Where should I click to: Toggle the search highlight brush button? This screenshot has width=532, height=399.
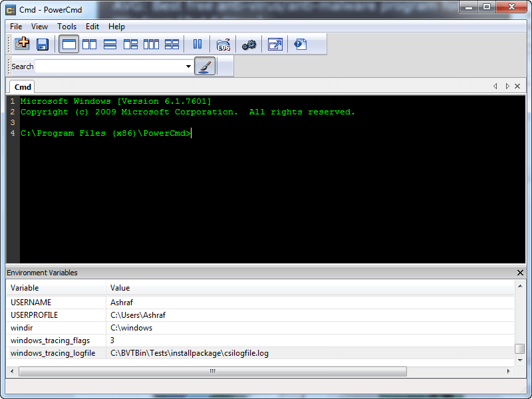click(205, 66)
